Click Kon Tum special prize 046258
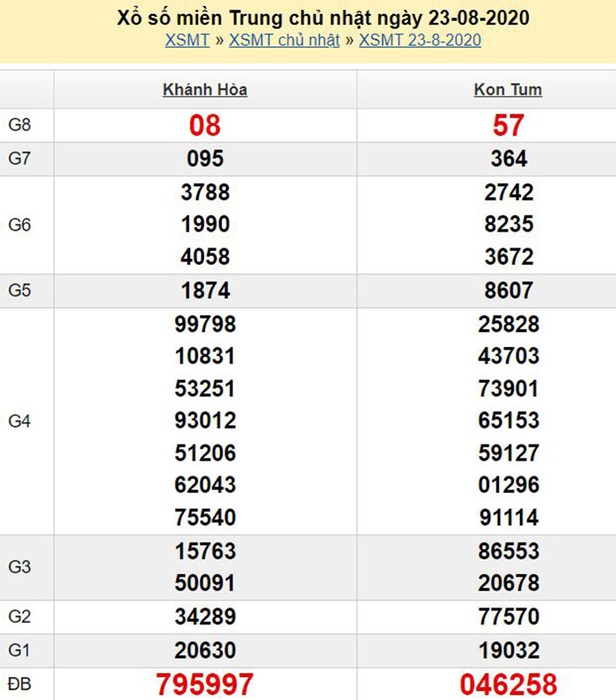This screenshot has height=700, width=616. coord(508,684)
